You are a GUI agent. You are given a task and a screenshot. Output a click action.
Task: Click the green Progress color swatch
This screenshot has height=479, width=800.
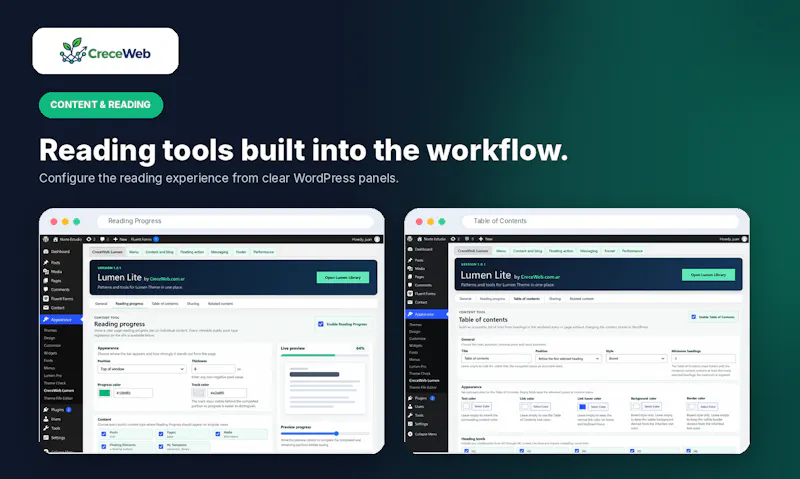pyautogui.click(x=105, y=393)
